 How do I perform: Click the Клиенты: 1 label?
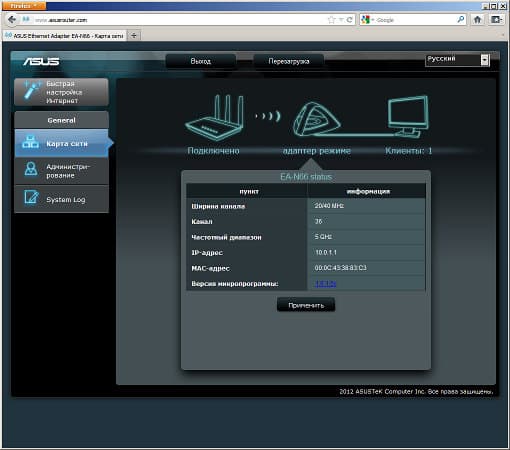408,151
